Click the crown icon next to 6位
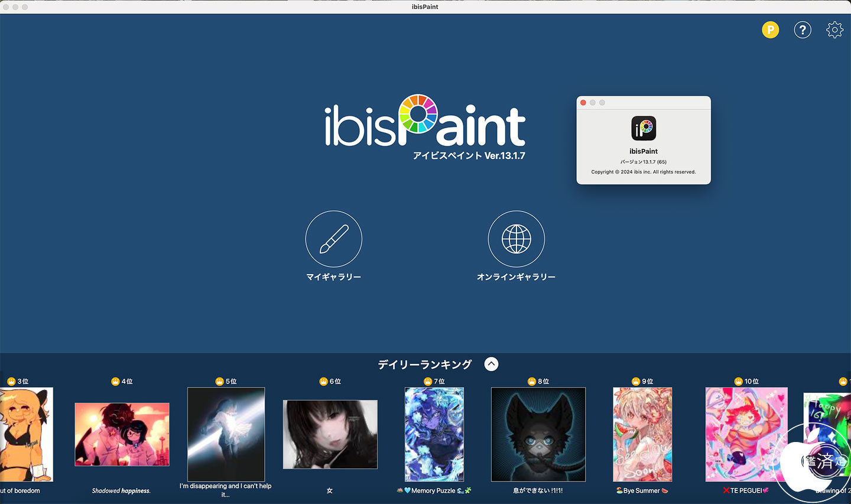This screenshot has width=851, height=504. coord(323,382)
